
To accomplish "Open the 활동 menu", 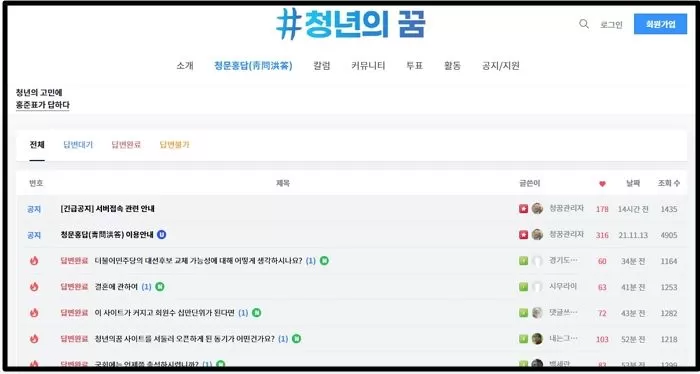I will pyautogui.click(x=452, y=66).
